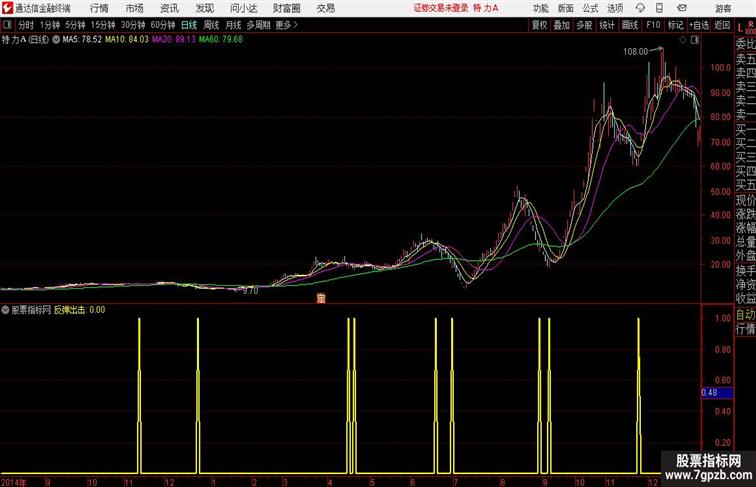
Task: Open the mail envelope icon
Action: click(682, 8)
